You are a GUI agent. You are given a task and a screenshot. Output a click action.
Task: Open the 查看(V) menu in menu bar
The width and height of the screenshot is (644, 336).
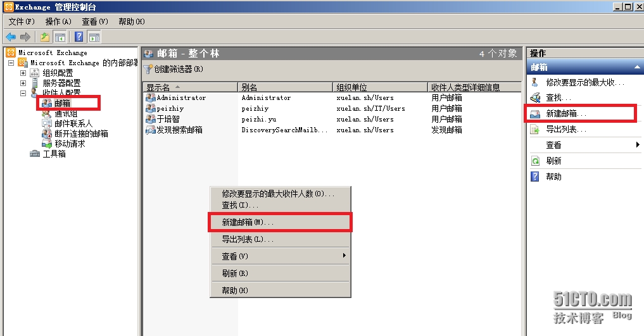95,22
